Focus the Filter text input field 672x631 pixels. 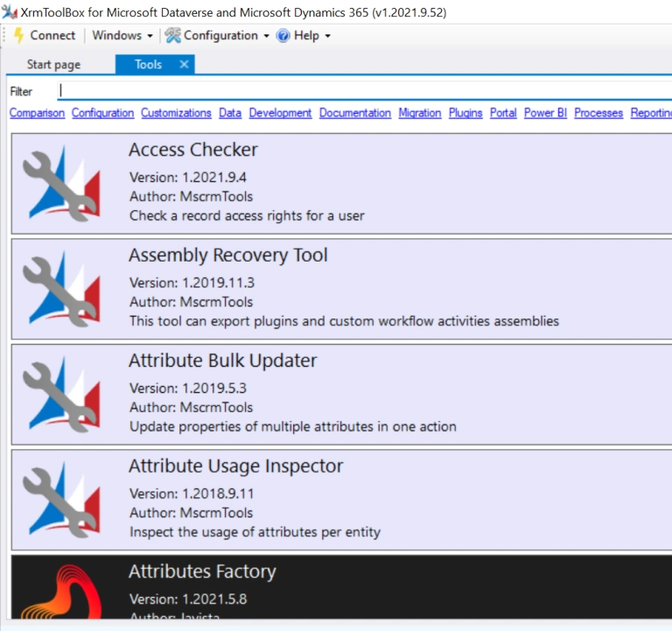[365, 90]
